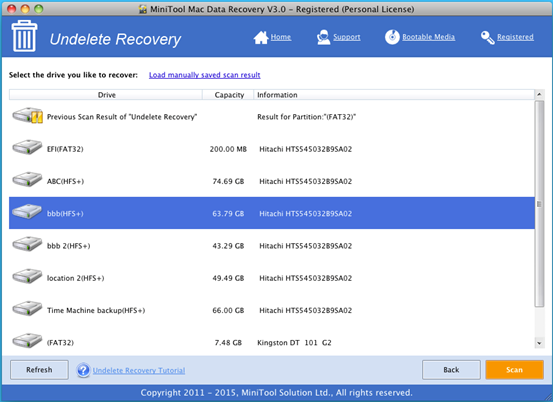Click the 43.29 GB capacity value
The image size is (553, 402).
coord(228,246)
